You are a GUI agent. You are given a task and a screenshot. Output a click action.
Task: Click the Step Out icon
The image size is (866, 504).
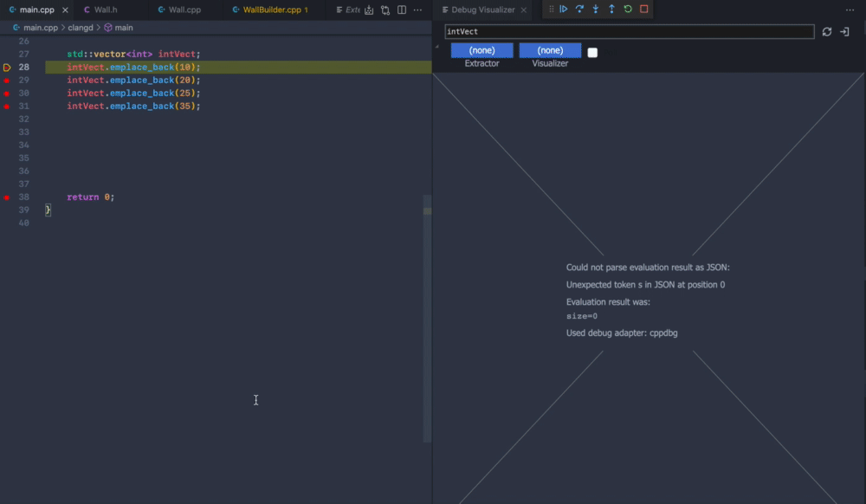[611, 9]
